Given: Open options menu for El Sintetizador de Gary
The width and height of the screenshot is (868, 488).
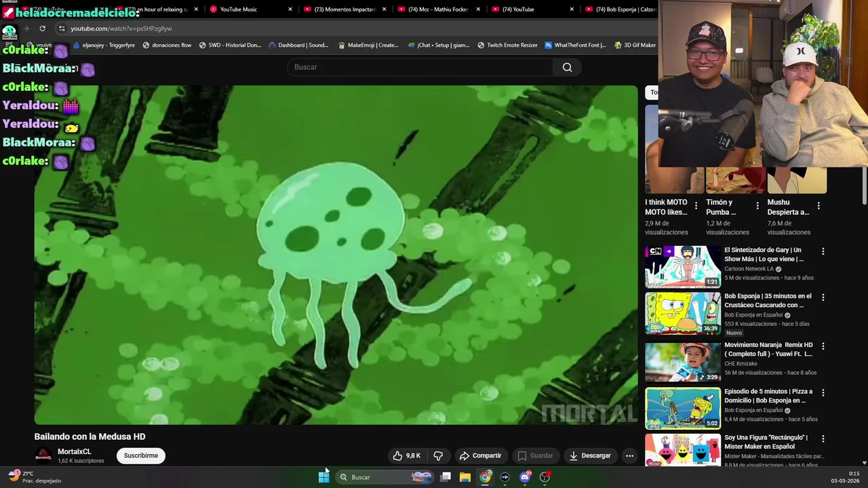Looking at the screenshot, I should tap(823, 251).
